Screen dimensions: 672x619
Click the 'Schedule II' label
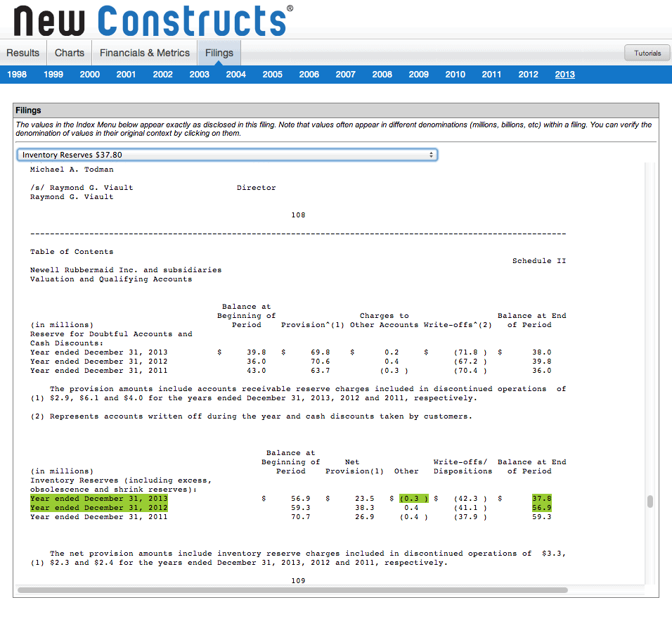[539, 261]
